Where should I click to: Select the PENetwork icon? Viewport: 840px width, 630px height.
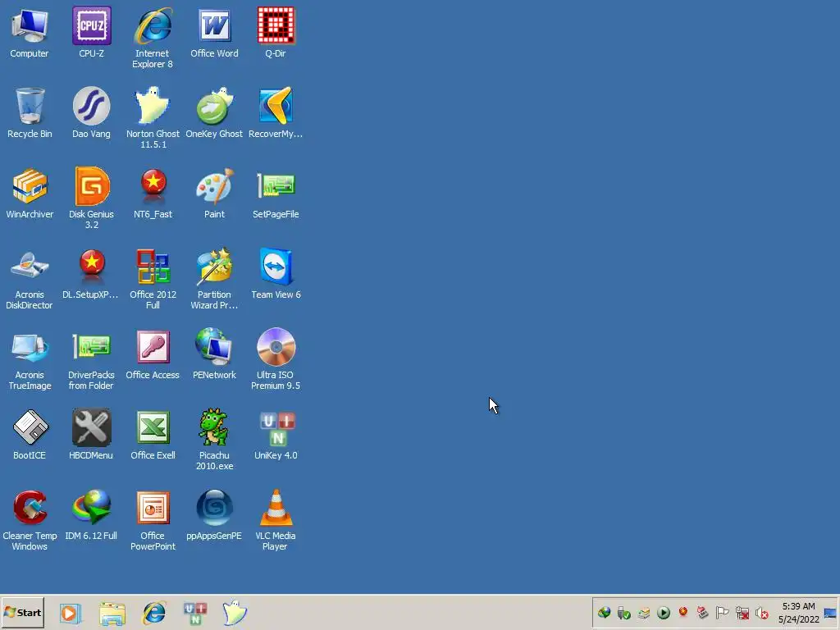coord(214,354)
